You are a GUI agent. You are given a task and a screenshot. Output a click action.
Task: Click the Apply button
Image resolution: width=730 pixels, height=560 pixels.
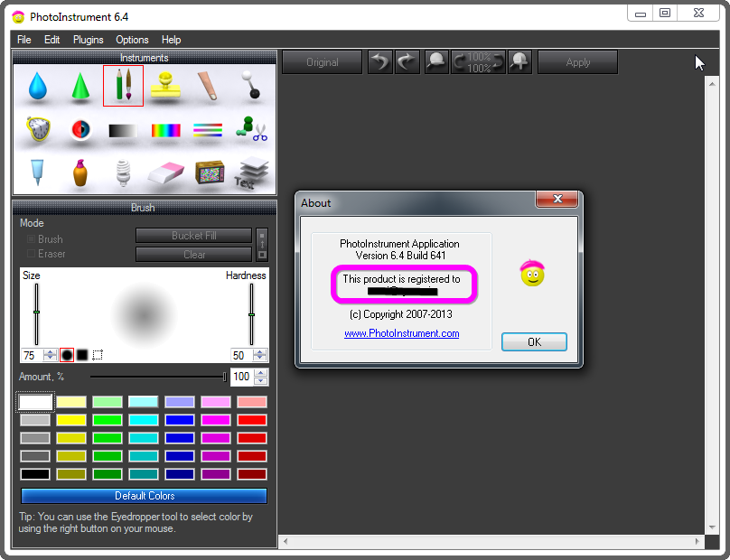click(577, 62)
